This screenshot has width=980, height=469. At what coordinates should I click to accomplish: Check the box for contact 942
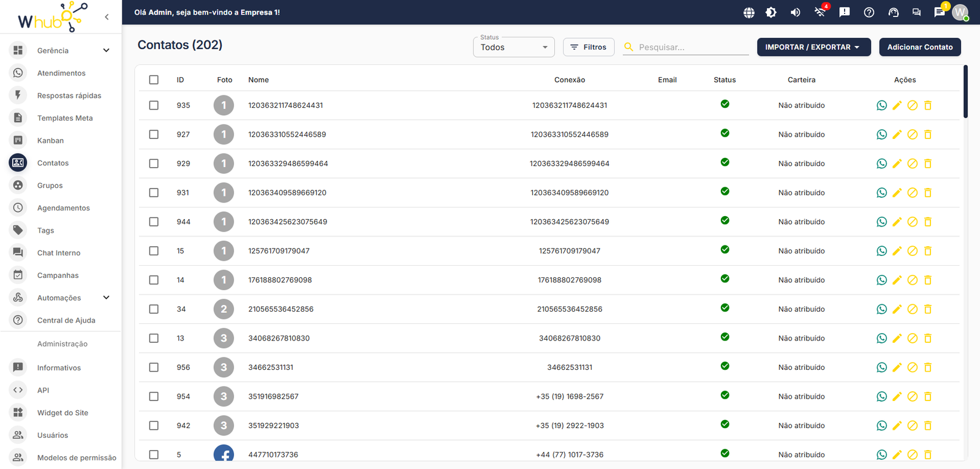coord(154,426)
